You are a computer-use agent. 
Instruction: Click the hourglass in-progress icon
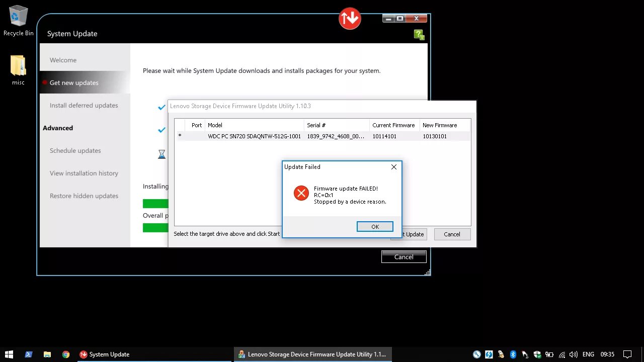pos(162,154)
